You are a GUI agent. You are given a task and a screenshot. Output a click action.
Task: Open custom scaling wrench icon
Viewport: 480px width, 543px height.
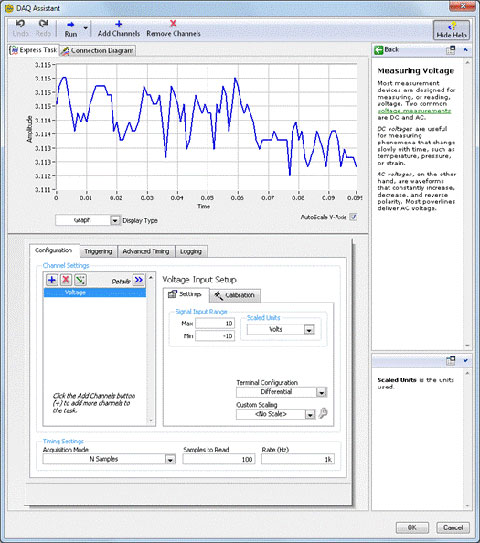pos(323,413)
